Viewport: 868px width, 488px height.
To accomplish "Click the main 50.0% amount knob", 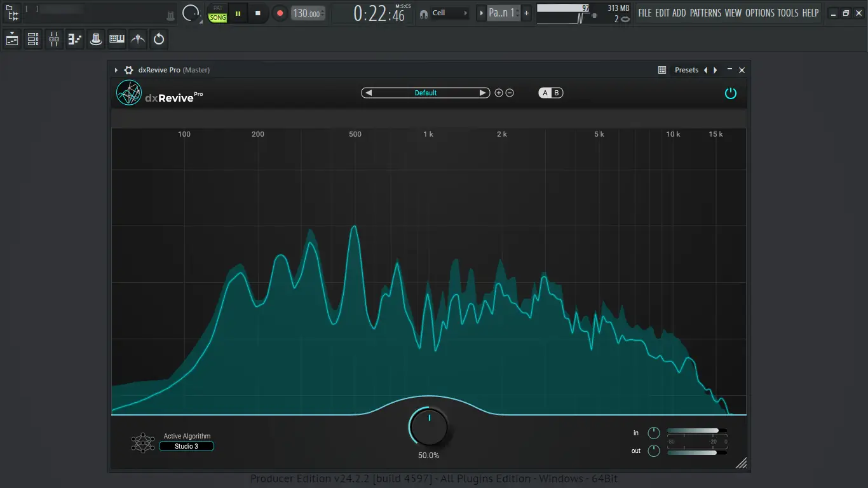I will click(429, 428).
